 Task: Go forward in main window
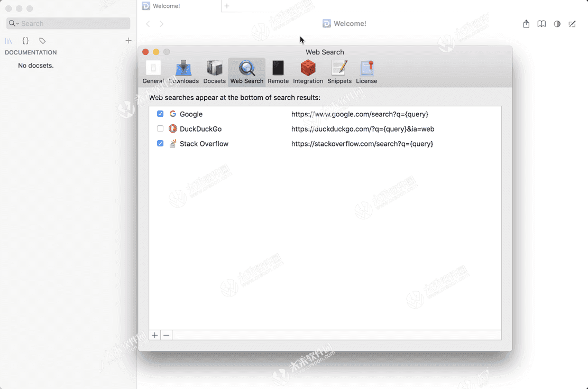pos(162,24)
